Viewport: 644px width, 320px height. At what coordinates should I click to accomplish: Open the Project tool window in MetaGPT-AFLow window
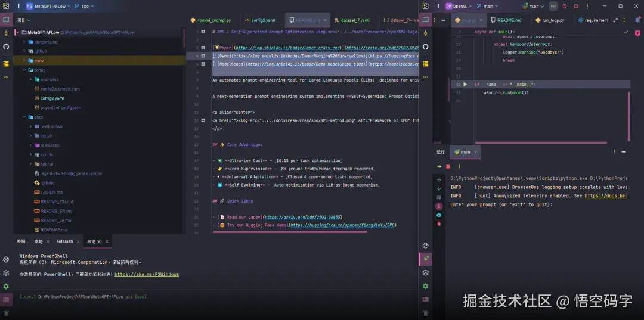coord(6,20)
